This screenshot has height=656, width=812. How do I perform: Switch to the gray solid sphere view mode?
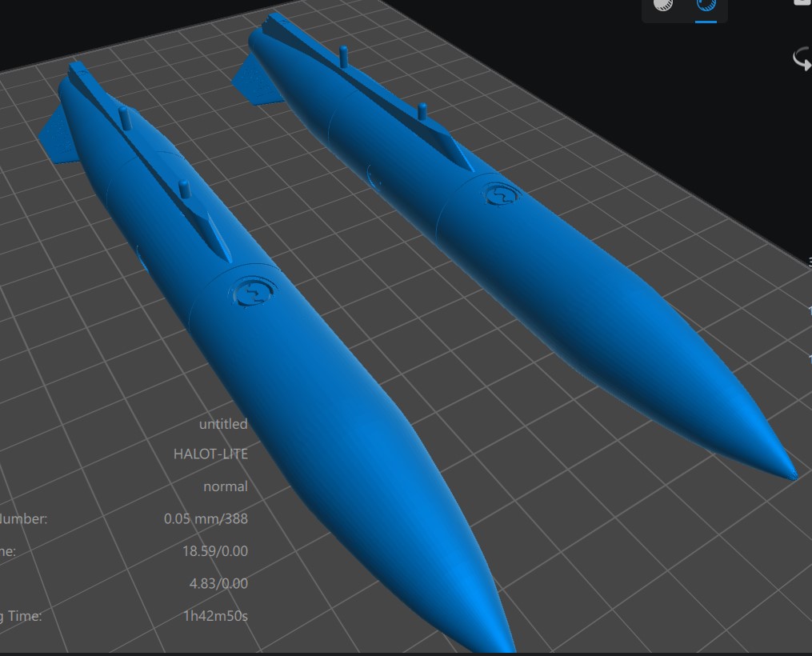point(663,5)
